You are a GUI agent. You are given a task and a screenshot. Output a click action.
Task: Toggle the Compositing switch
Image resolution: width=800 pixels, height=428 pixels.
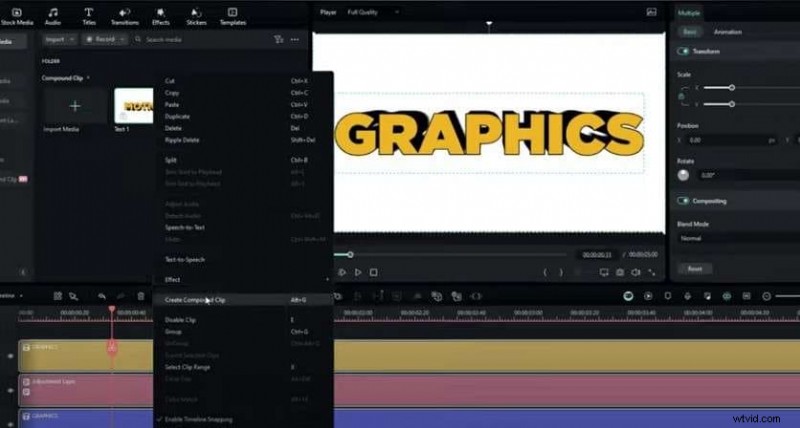tap(683, 200)
